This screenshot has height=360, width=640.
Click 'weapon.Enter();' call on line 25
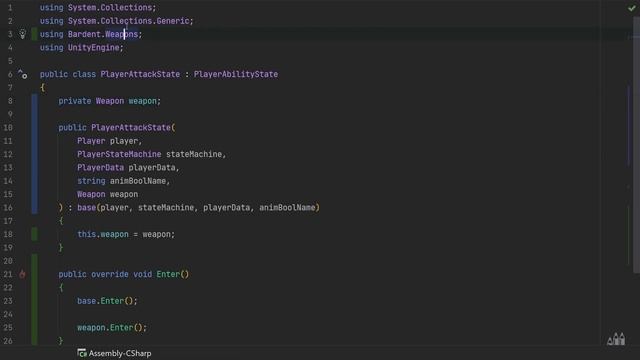pos(112,327)
